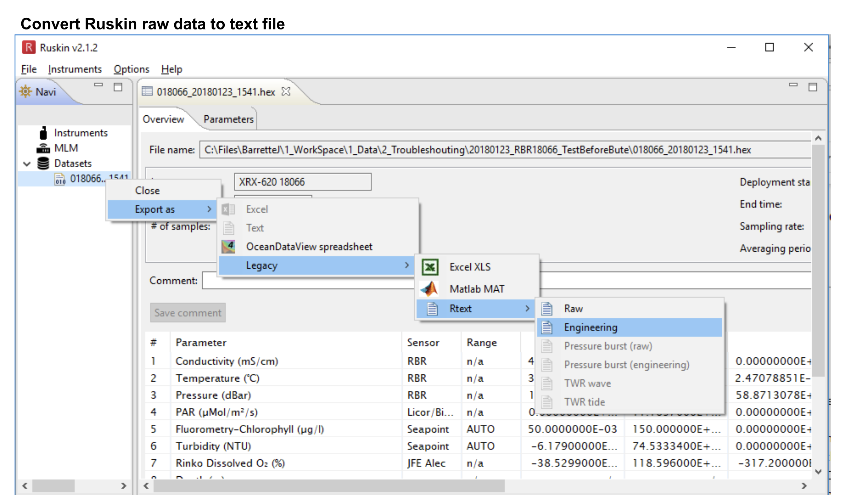Expand the Export as submenu arrow
The image size is (842, 504).
pyautogui.click(x=209, y=209)
